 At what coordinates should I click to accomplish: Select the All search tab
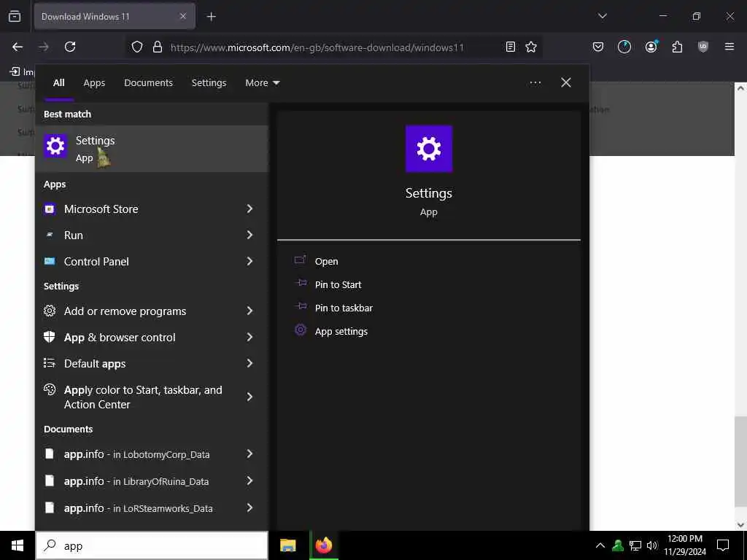[x=59, y=83]
